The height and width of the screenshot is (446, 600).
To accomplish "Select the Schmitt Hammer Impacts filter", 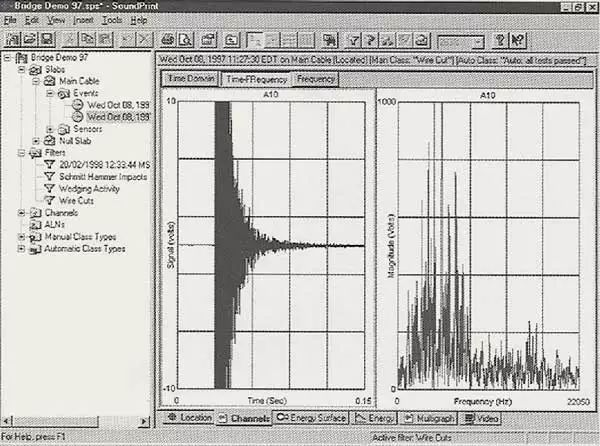I will [x=101, y=175].
